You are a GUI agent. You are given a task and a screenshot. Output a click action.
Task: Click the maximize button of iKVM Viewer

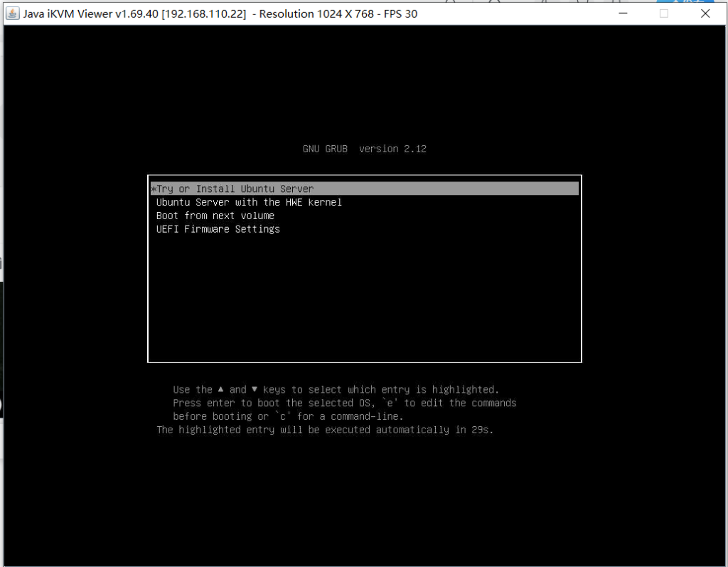point(664,14)
